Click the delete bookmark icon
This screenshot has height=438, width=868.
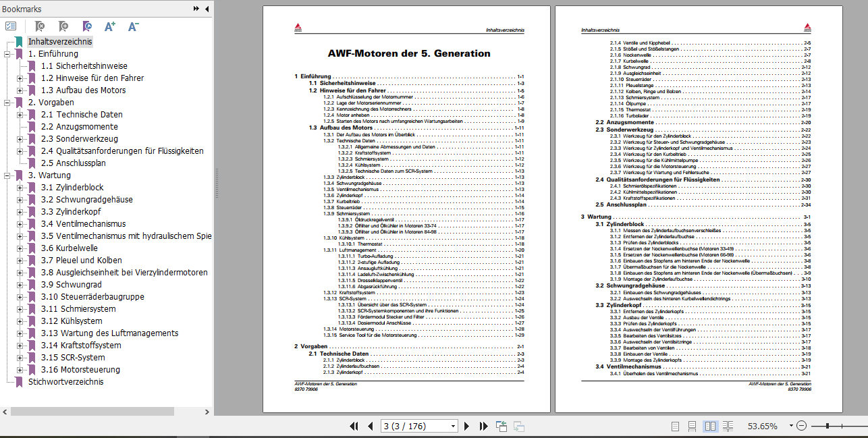coord(39,26)
